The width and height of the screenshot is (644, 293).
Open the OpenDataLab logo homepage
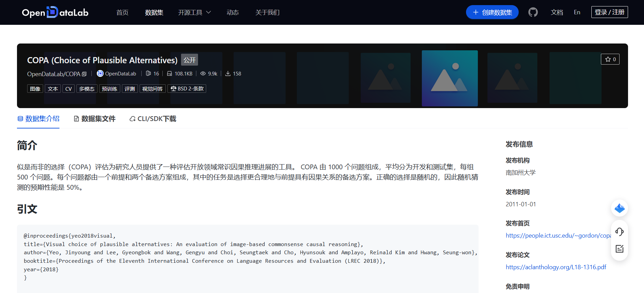55,12
